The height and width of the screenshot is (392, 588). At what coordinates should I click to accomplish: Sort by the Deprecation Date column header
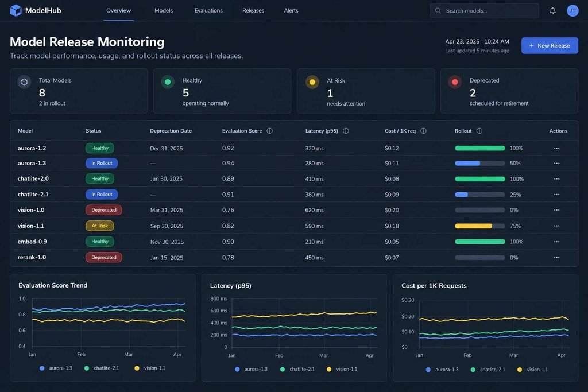(x=171, y=131)
